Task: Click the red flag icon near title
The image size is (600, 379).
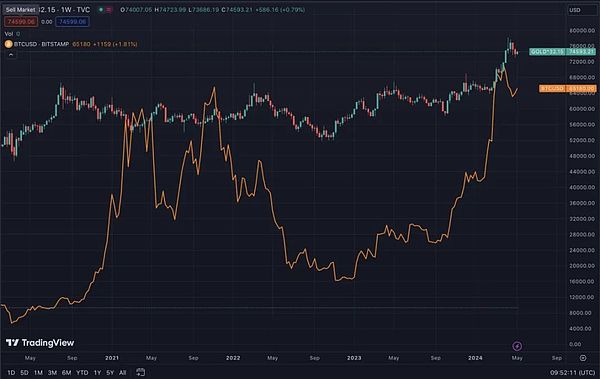Action: pyautogui.click(x=109, y=10)
